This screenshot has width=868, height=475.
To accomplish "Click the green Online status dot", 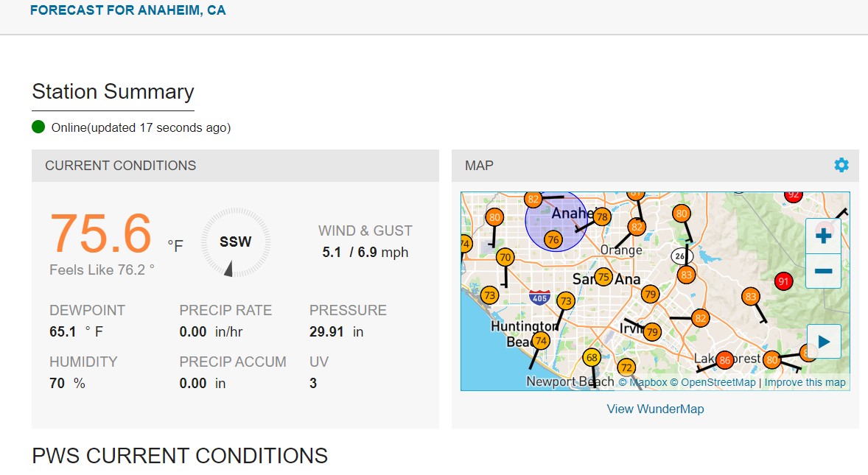I will coord(38,127).
